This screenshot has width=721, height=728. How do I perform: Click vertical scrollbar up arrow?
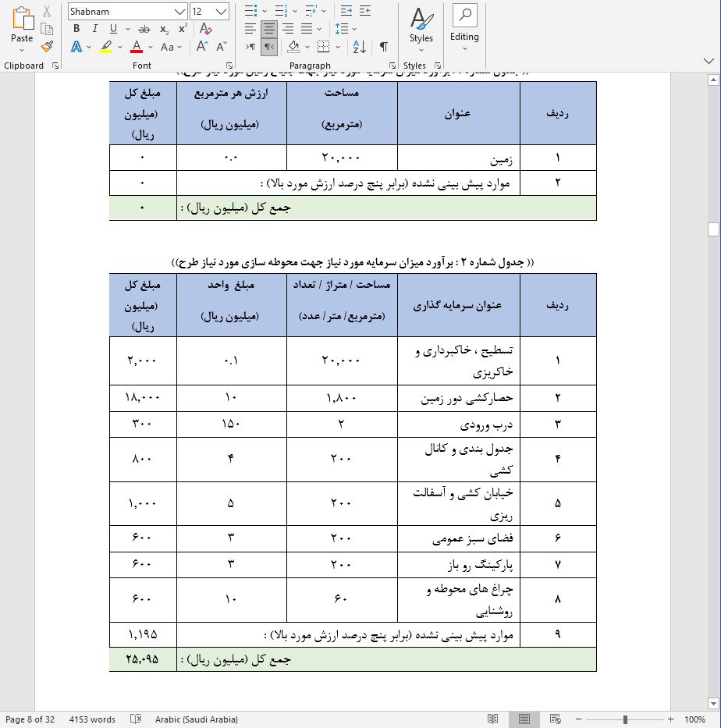[x=713, y=80]
